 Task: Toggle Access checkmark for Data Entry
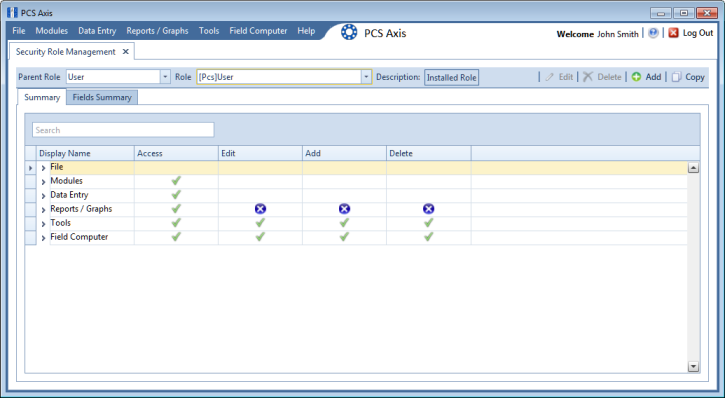coord(176,195)
